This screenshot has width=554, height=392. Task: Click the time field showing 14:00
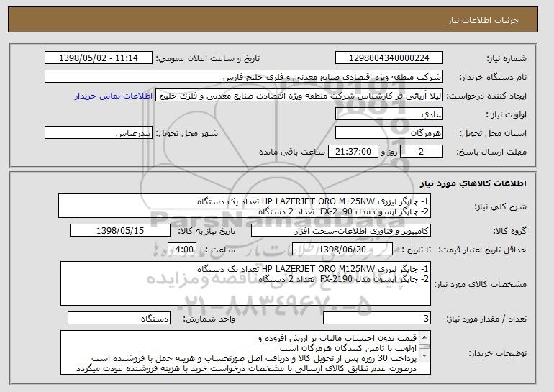pos(182,250)
